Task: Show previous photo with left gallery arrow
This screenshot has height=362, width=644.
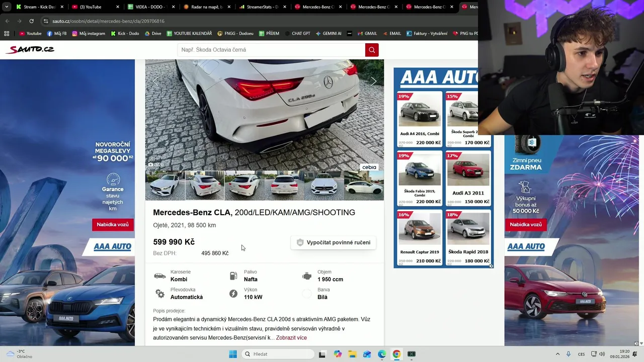Action: pos(155,81)
